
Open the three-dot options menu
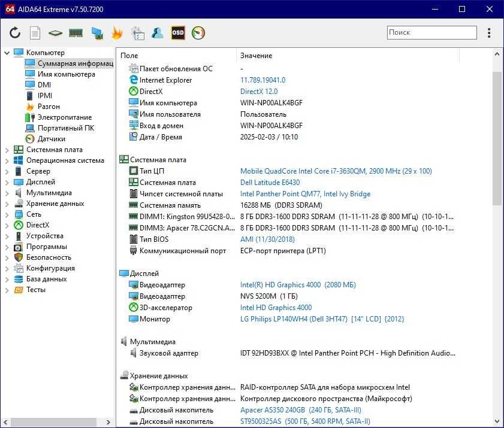[489, 33]
